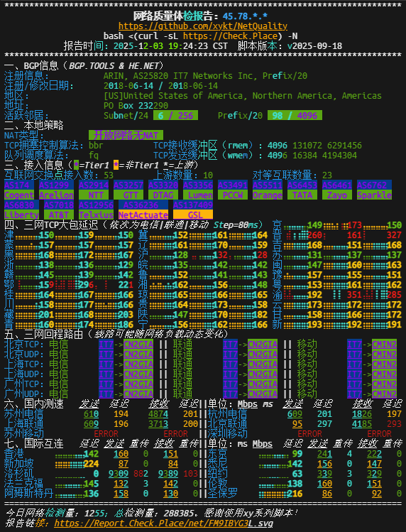Select the Orange provider label

click(268, 195)
